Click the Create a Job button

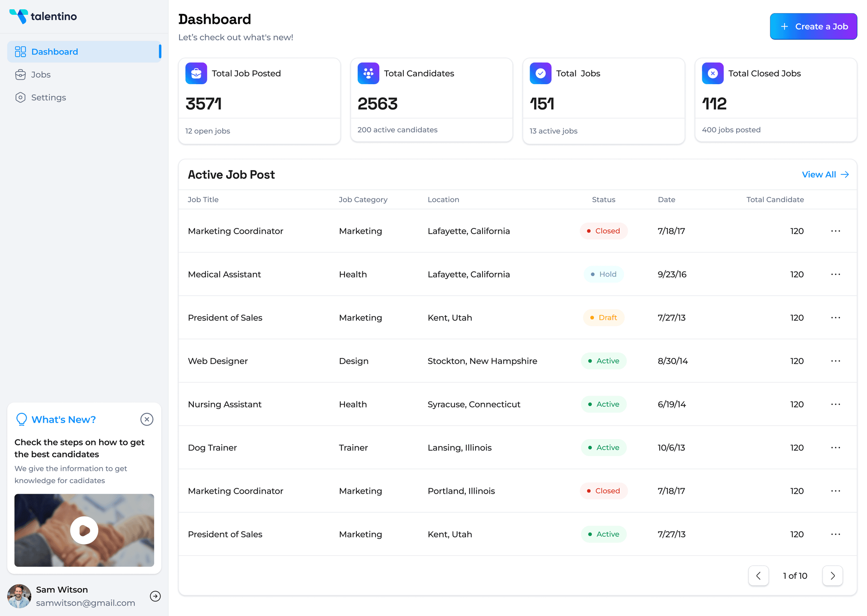[x=813, y=26]
